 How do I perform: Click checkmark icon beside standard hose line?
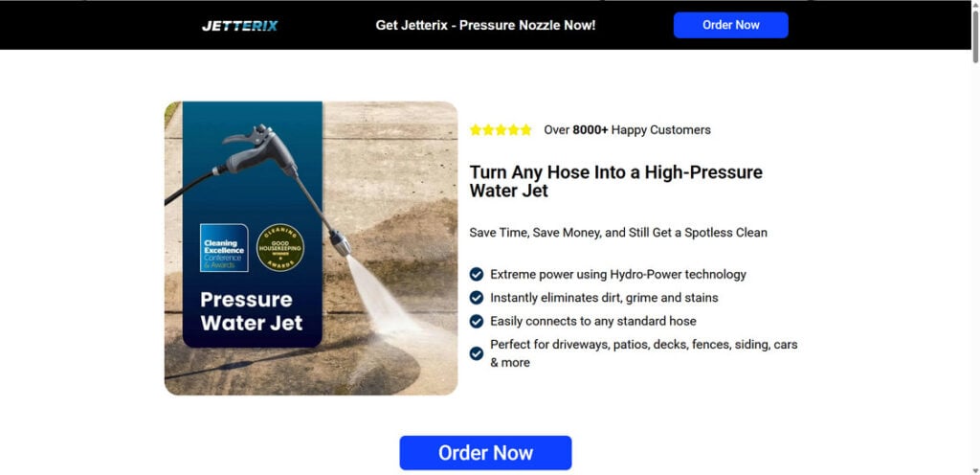coord(477,321)
